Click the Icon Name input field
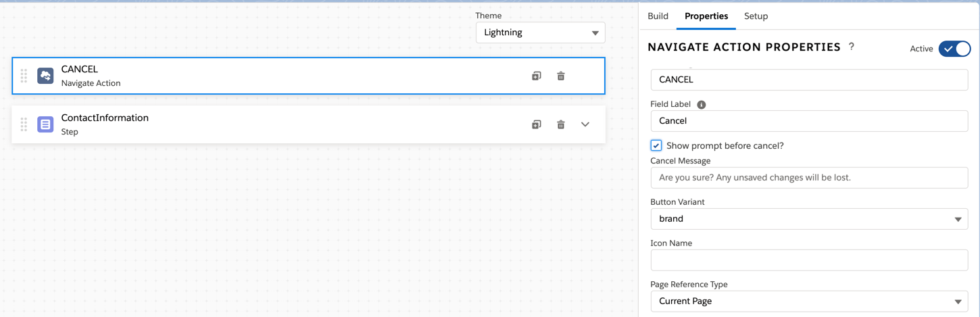 point(809,260)
